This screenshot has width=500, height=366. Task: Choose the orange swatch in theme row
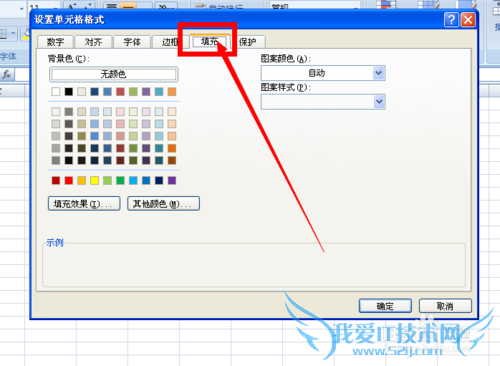(172, 91)
